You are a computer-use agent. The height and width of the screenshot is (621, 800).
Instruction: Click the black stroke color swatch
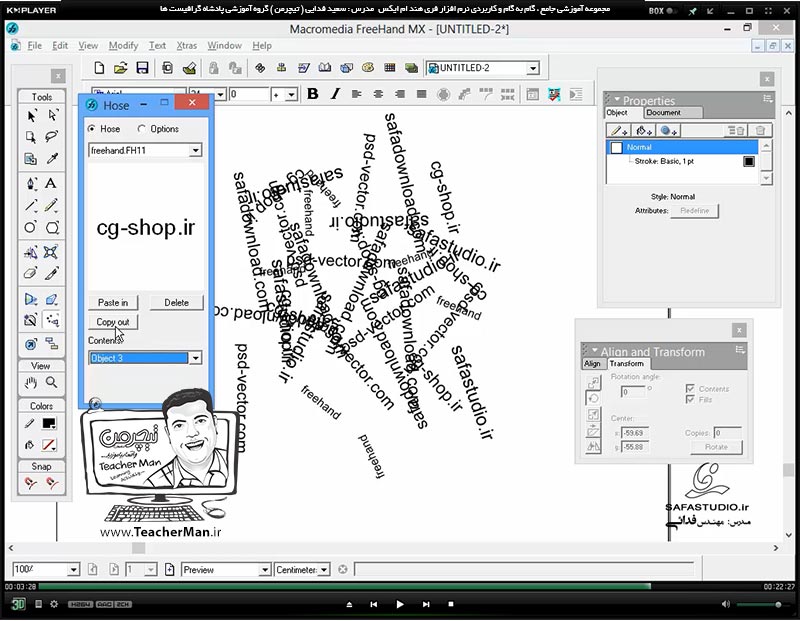coord(49,423)
